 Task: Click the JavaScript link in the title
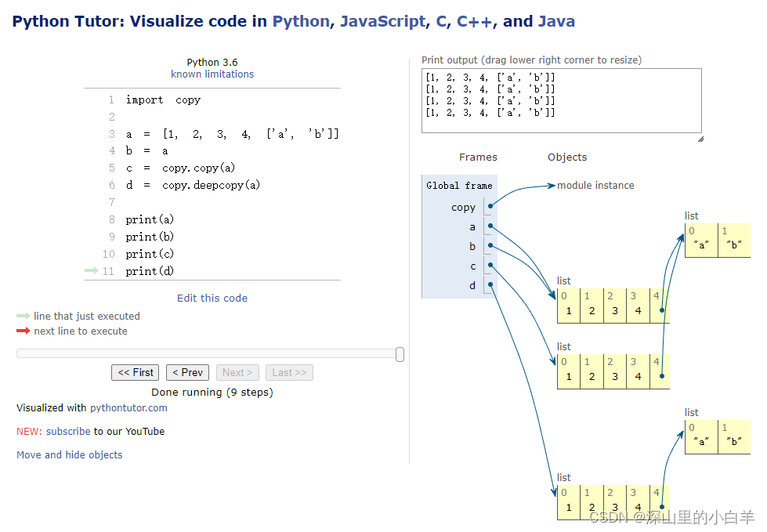point(382,21)
